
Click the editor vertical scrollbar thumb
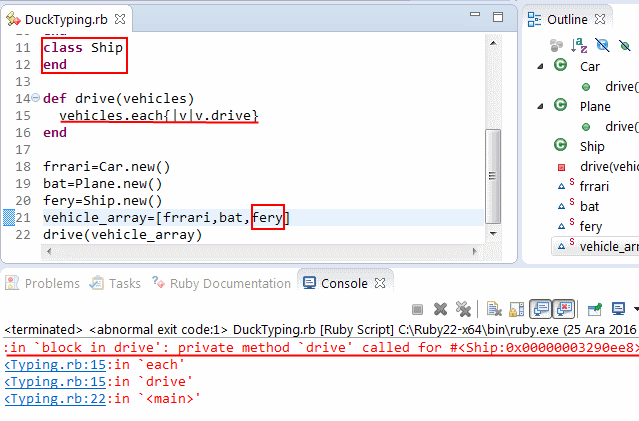point(493,176)
